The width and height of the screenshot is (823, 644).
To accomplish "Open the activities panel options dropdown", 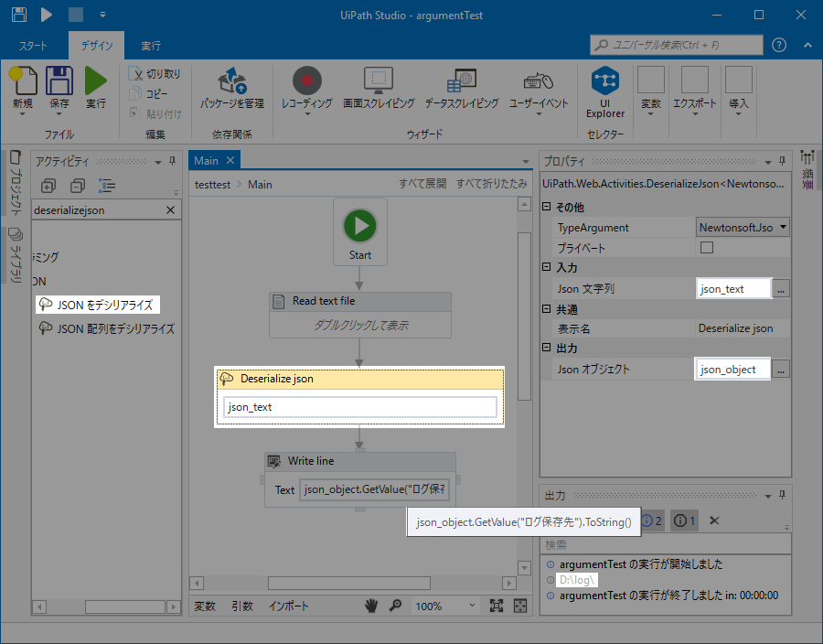I will [x=158, y=162].
